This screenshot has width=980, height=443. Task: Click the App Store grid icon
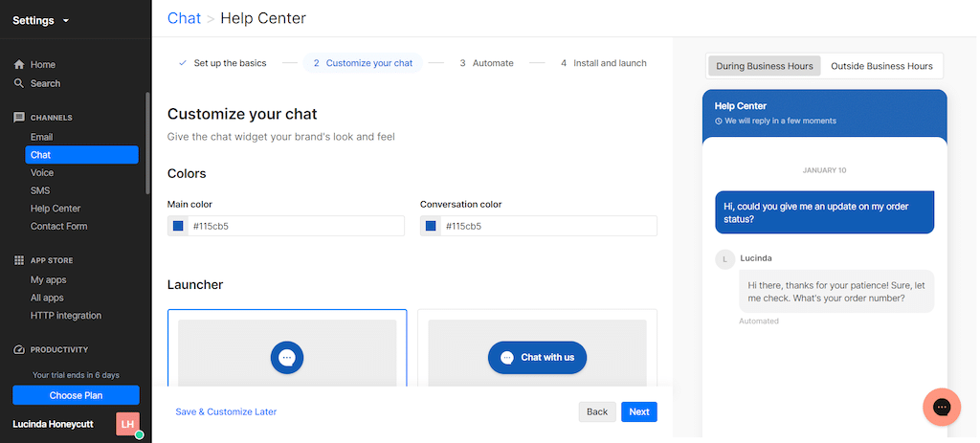click(x=19, y=260)
